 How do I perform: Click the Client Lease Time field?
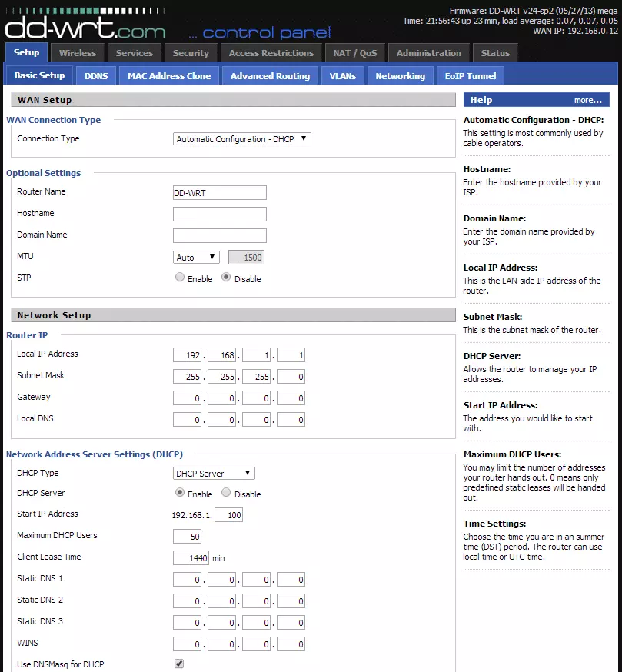pos(191,558)
